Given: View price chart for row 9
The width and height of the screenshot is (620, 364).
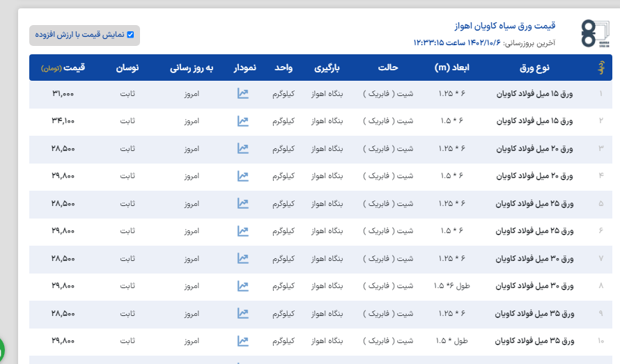Looking at the screenshot, I should click(242, 313).
